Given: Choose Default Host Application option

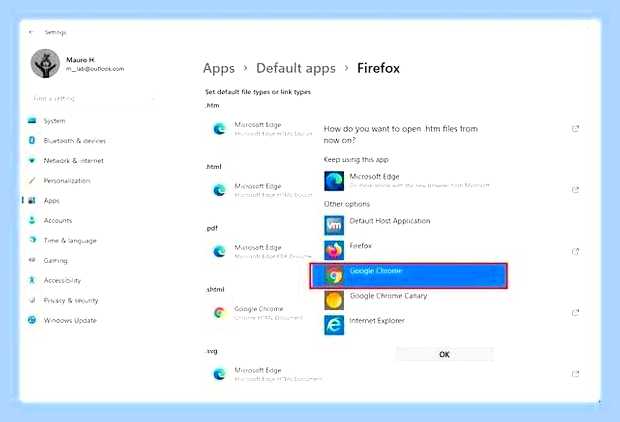Looking at the screenshot, I should point(408,225).
